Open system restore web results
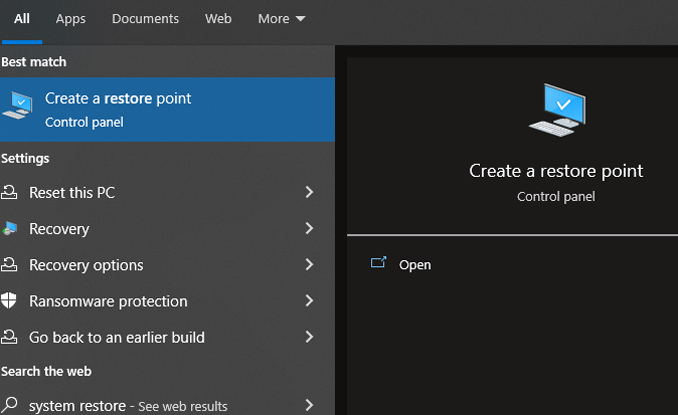Screen dimensions: 678x415 [x=128, y=406]
